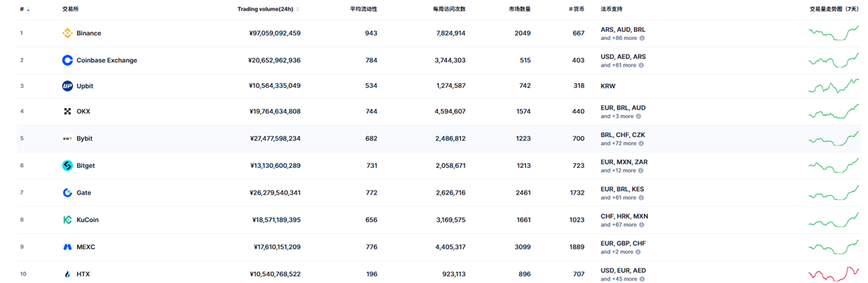Image resolution: width=868 pixels, height=283 pixels.
Task: Click info icon beside "and +12 more"
Action: coord(642,170)
